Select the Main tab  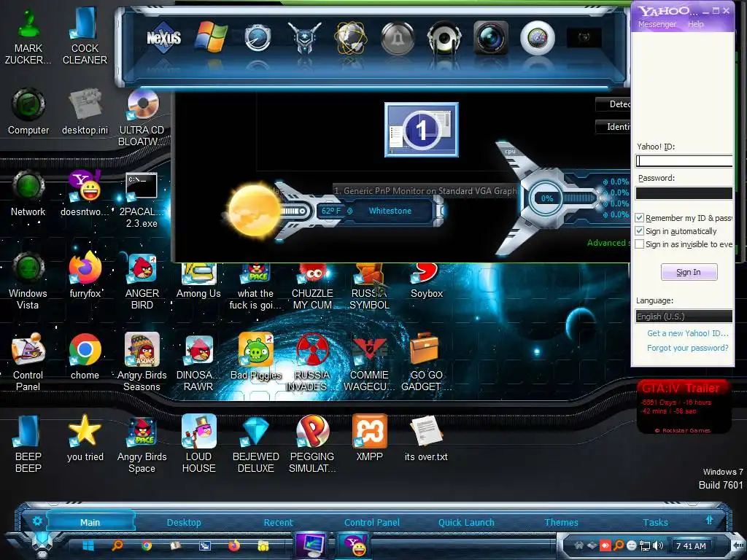click(90, 522)
